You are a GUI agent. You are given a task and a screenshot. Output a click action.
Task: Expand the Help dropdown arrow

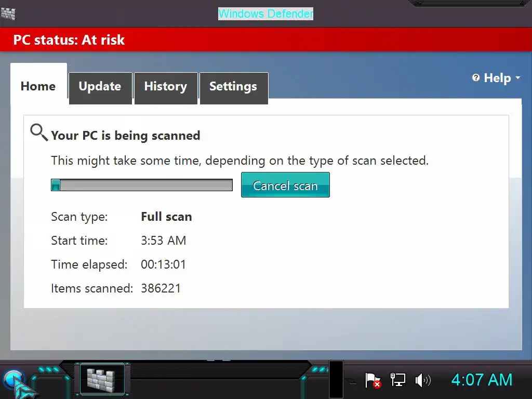518,78
